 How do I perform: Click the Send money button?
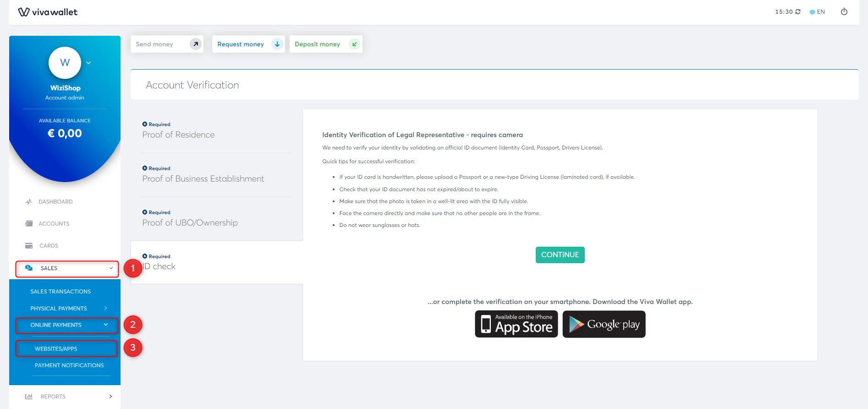(167, 44)
